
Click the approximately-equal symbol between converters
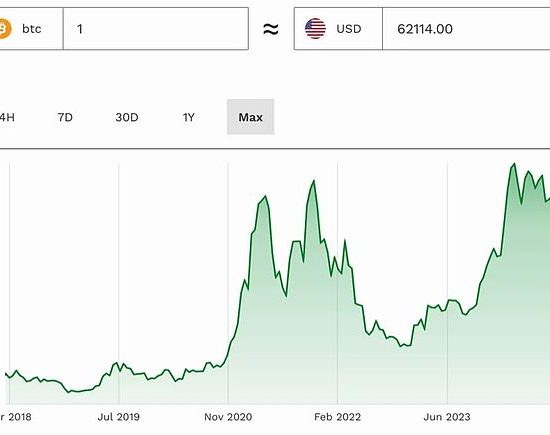(271, 29)
